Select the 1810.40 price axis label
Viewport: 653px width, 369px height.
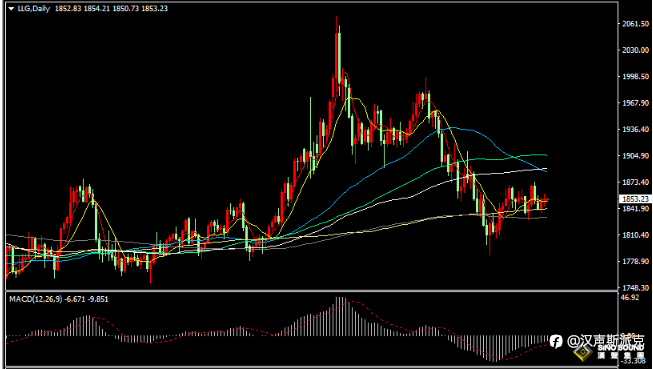coord(636,235)
